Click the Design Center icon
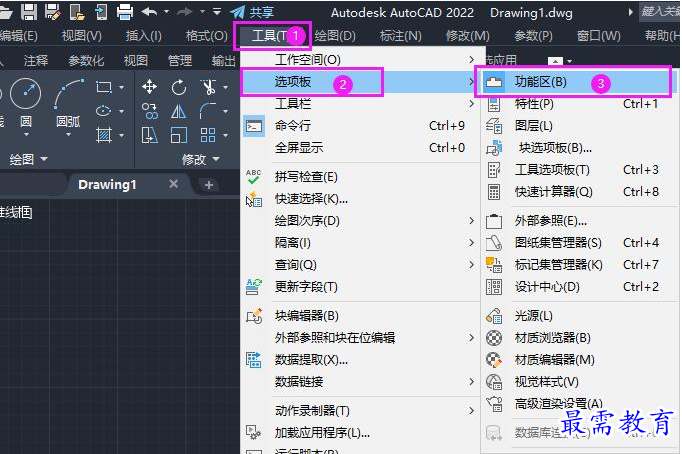Image resolution: width=682 pixels, height=454 pixels. click(494, 287)
